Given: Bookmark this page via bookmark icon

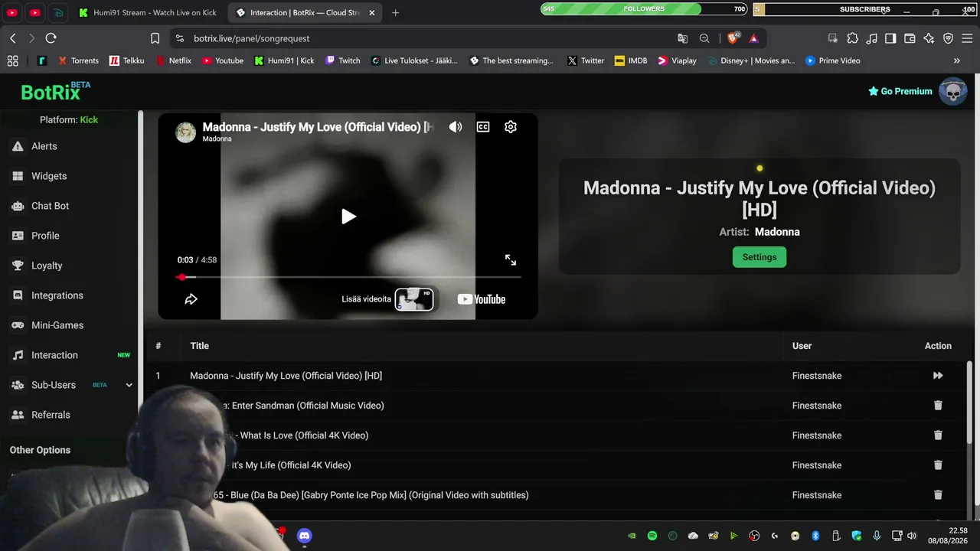Looking at the screenshot, I should (x=155, y=38).
